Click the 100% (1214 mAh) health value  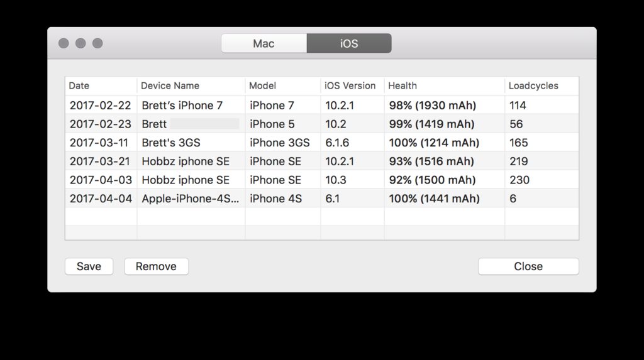click(x=434, y=143)
